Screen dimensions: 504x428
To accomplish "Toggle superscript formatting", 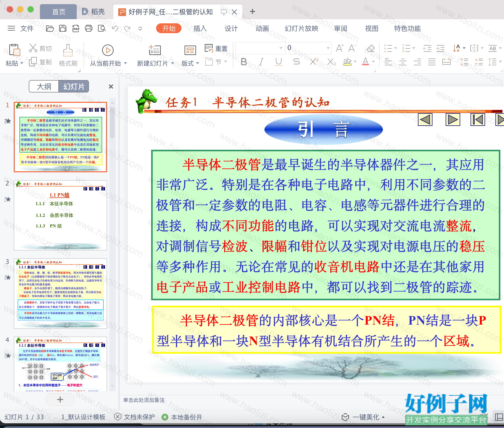I will pos(314,62).
